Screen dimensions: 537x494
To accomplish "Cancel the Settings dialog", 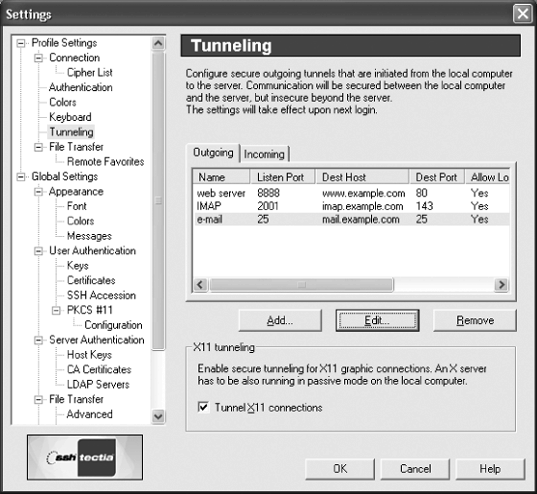I will point(415,469).
